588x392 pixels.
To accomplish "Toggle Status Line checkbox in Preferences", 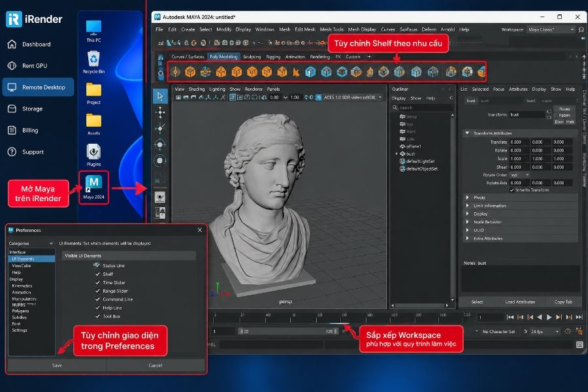I will pyautogui.click(x=97, y=265).
